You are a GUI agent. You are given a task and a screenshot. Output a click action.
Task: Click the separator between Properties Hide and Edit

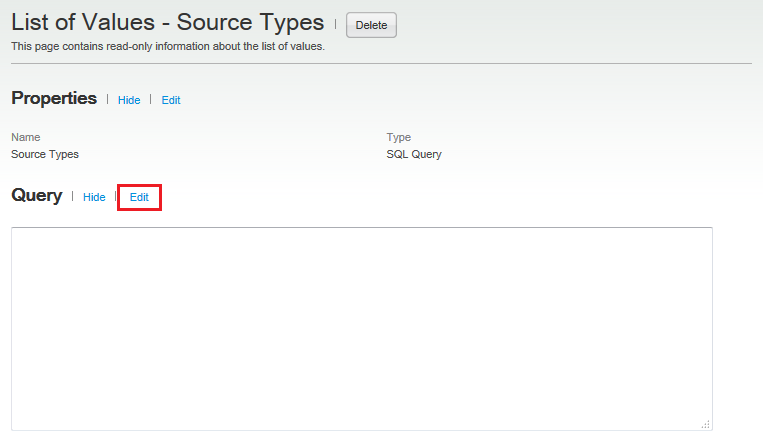(151, 99)
